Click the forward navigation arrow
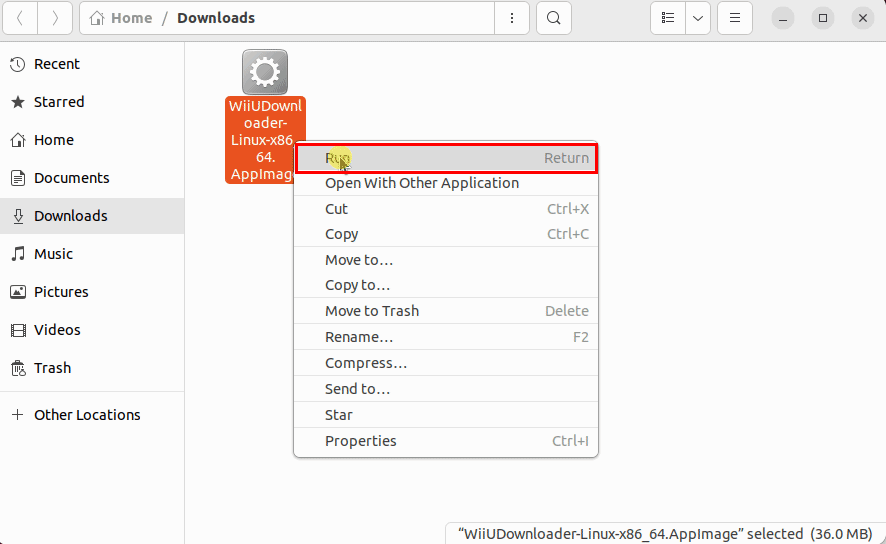Image resolution: width=886 pixels, height=544 pixels. 55,18
